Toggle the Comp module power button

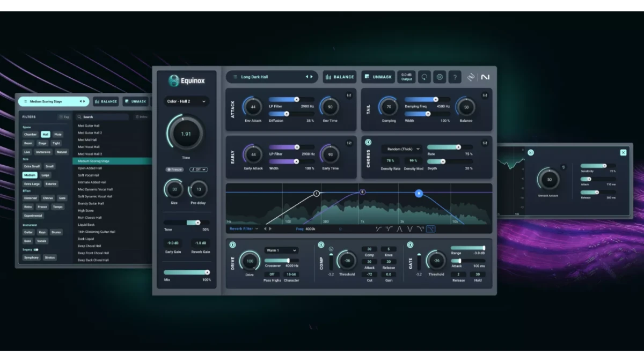coord(320,245)
